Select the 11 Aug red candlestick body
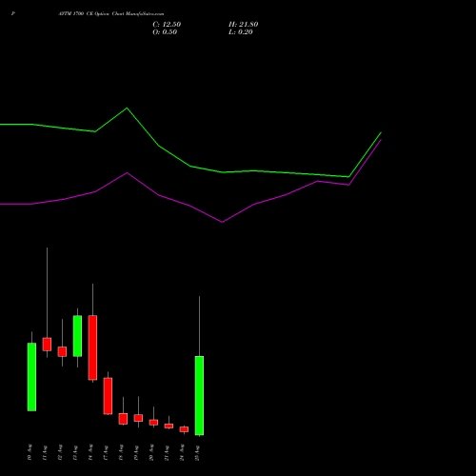Screen dimensions: 476x476 pos(47,344)
